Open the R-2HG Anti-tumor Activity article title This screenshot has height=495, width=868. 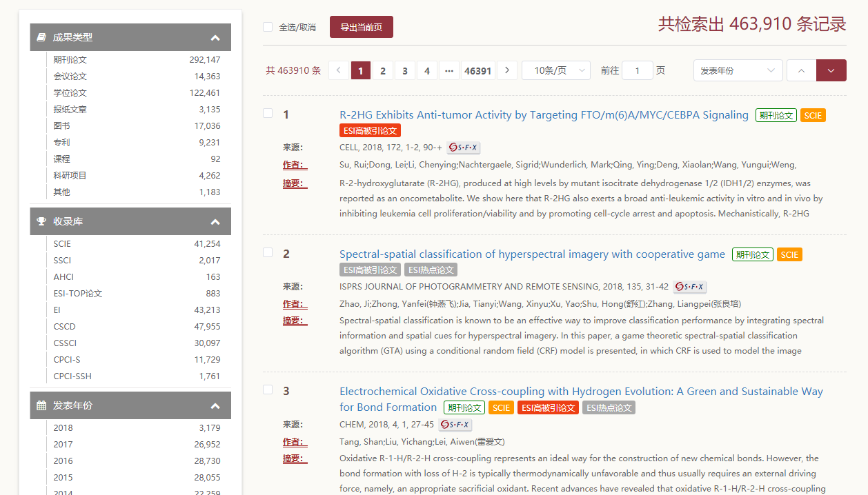[544, 115]
